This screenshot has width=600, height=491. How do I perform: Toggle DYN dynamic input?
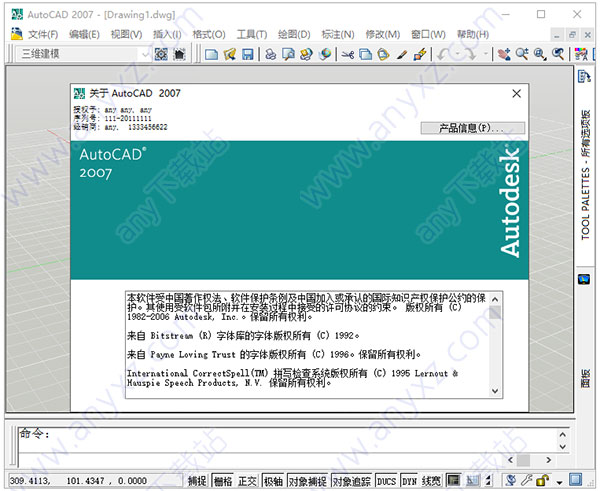point(409,481)
